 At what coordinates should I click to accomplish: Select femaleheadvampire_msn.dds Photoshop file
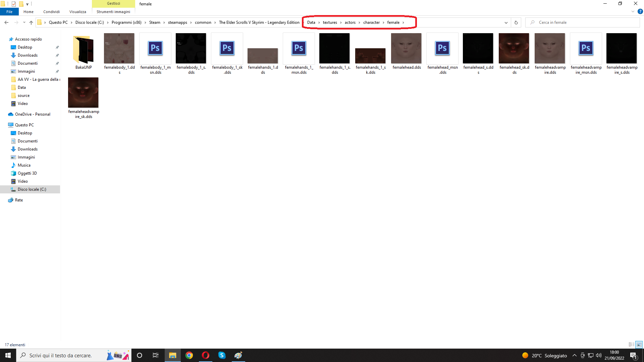(x=586, y=54)
